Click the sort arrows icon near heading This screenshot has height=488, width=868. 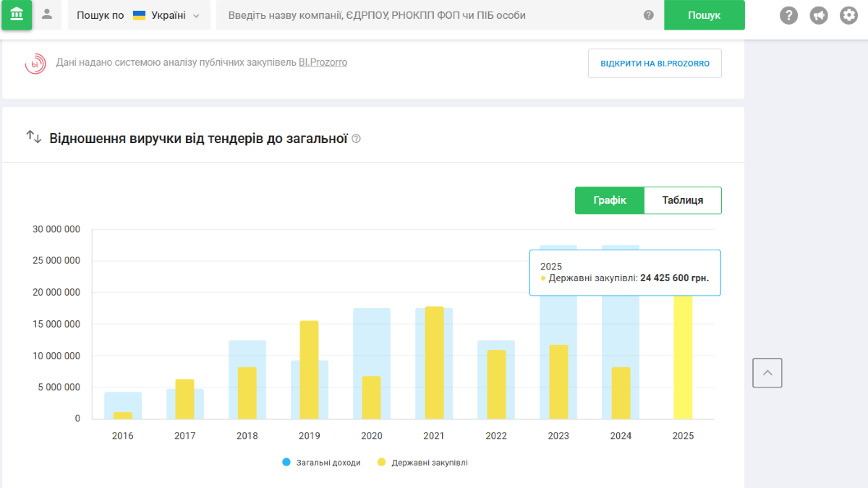34,137
